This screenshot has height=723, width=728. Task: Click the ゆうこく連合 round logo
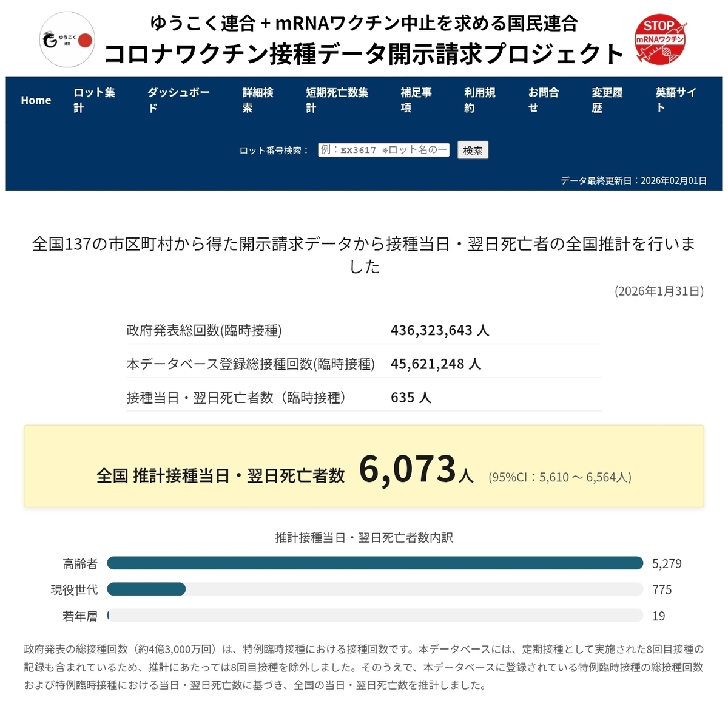[67, 40]
